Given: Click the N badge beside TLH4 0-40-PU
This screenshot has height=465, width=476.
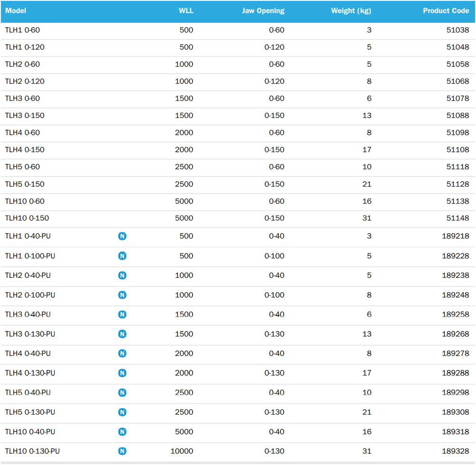Looking at the screenshot, I should [x=122, y=354].
